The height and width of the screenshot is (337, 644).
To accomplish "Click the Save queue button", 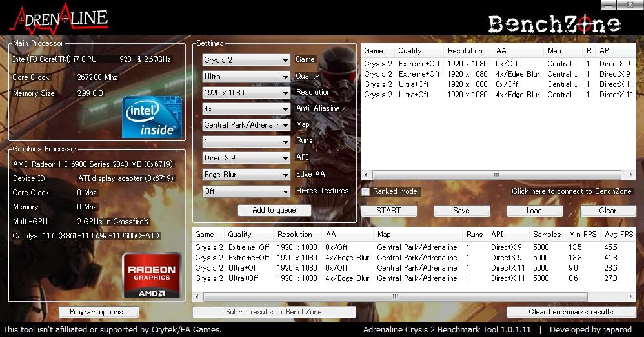I will 461,211.
